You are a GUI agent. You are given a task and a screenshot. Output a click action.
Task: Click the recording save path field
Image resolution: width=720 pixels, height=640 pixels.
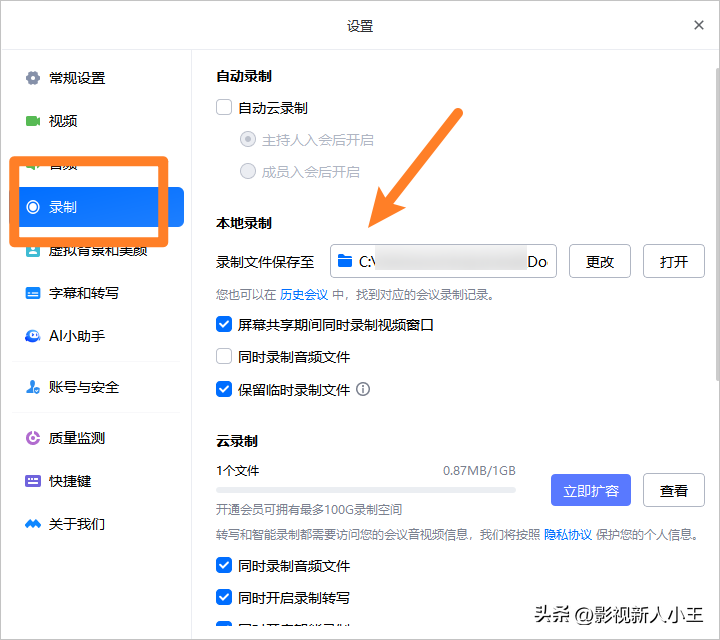pos(443,261)
